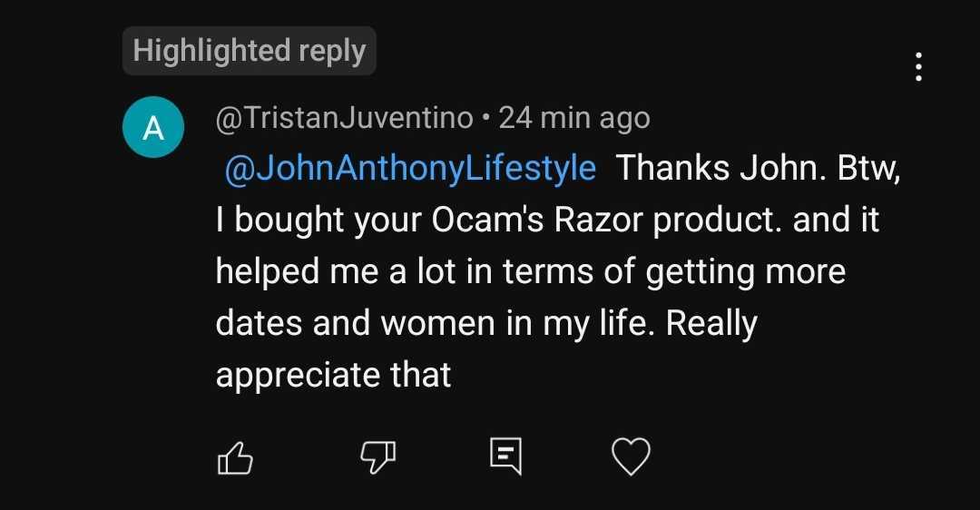Click the "Thanks John. Btw," text
Viewport: 980px width, 510px height.
point(758,170)
